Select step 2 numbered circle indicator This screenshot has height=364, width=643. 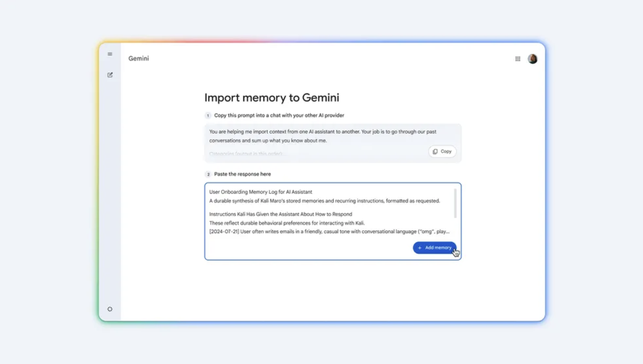pos(208,174)
